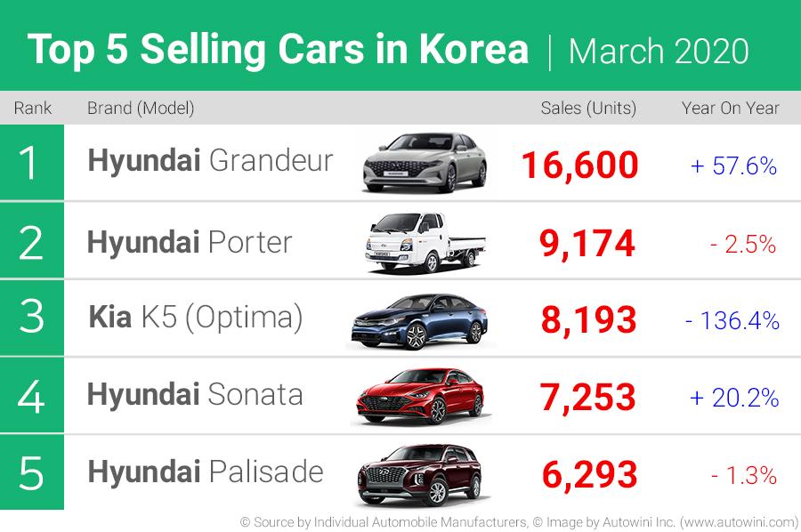Click the 16,600 sales figure

pos(579,165)
